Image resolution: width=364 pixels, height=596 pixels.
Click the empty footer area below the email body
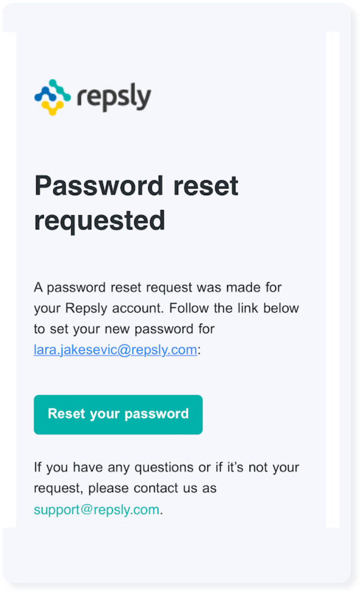[x=176, y=555]
